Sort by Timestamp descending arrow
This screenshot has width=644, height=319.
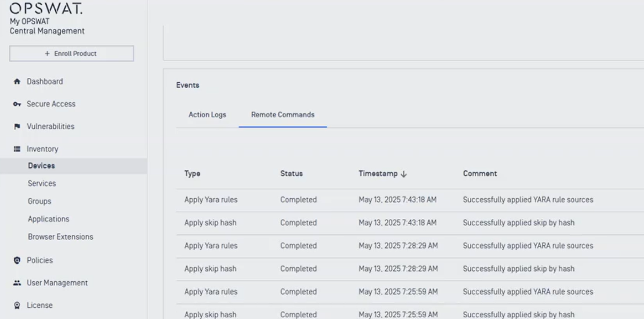point(404,174)
